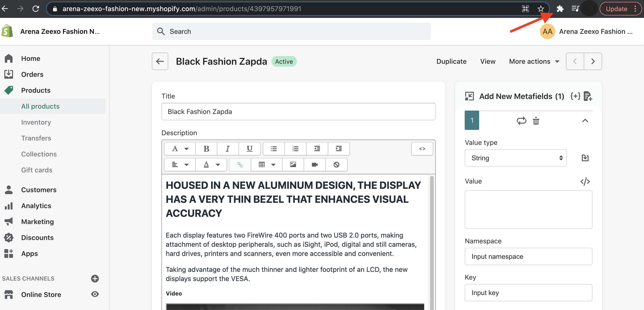Open the More actions dropdown
The width and height of the screenshot is (644, 310).
(x=534, y=61)
